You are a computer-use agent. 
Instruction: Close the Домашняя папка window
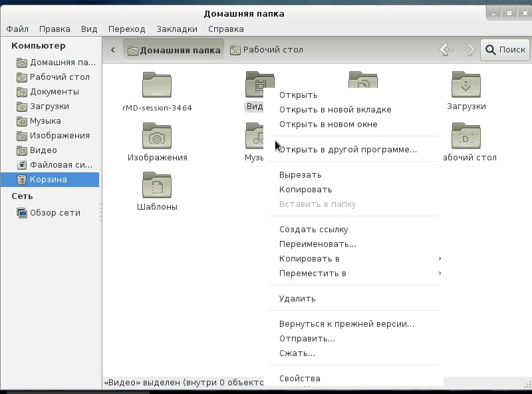click(x=525, y=13)
